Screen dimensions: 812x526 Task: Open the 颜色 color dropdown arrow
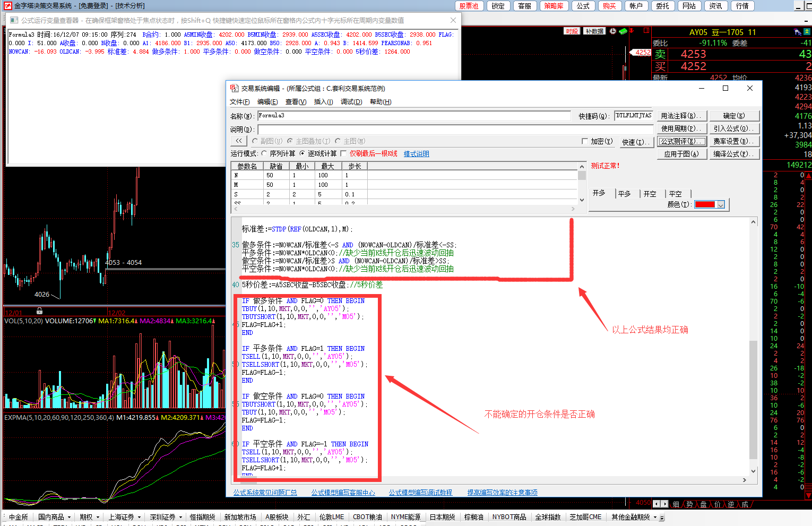[721, 204]
